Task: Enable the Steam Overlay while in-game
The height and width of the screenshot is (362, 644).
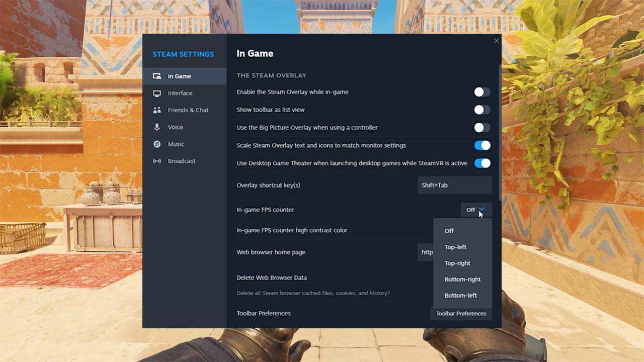Action: point(481,92)
